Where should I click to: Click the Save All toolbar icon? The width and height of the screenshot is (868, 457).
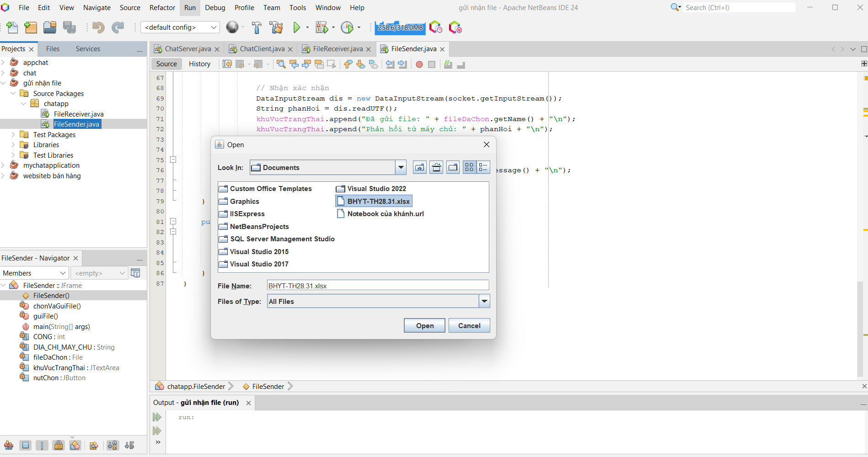point(70,27)
